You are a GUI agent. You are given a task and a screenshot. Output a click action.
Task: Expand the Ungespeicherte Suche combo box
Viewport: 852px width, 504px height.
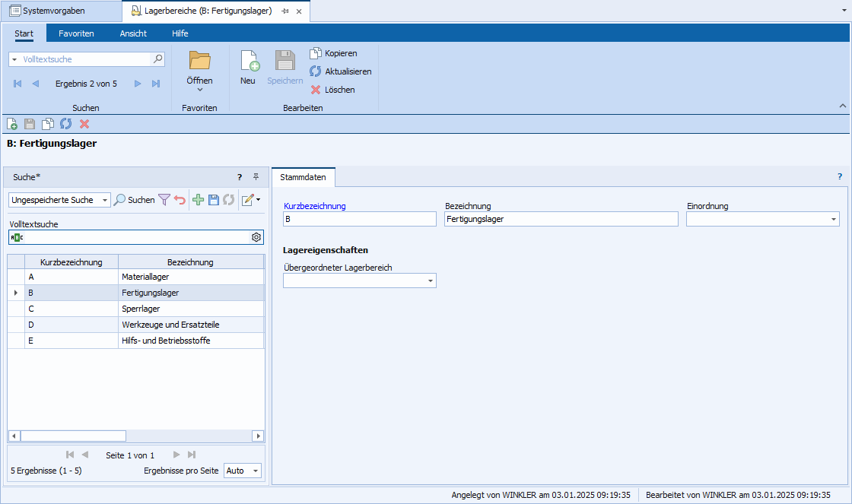104,200
